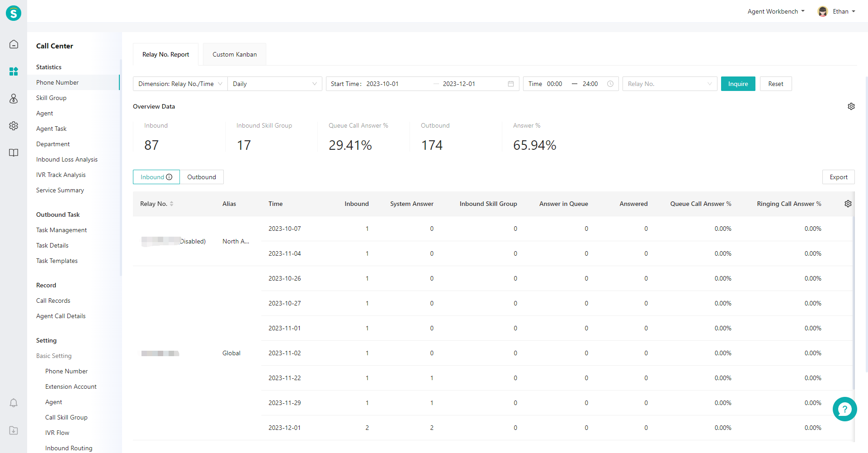Click the Export button

(x=838, y=177)
